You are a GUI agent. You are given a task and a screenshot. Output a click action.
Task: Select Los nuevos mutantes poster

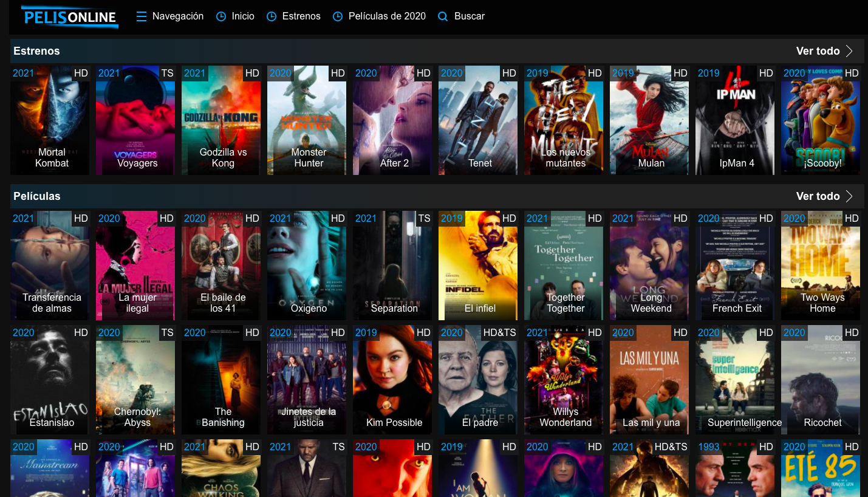[564, 120]
